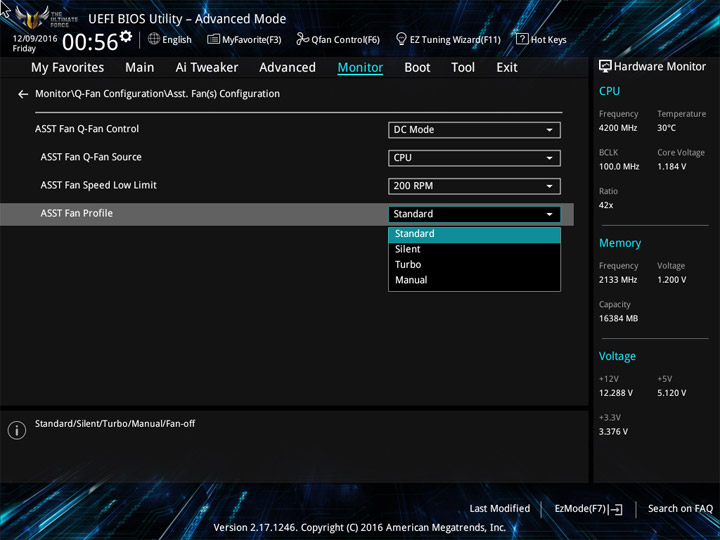Open the ASST Fan Speed Low Limit dropdown

point(474,186)
